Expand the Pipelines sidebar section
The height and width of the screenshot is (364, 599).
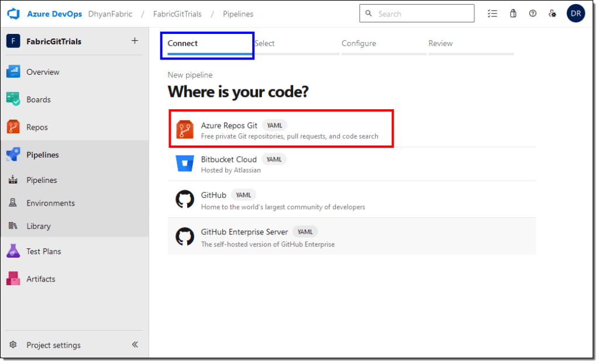point(42,155)
